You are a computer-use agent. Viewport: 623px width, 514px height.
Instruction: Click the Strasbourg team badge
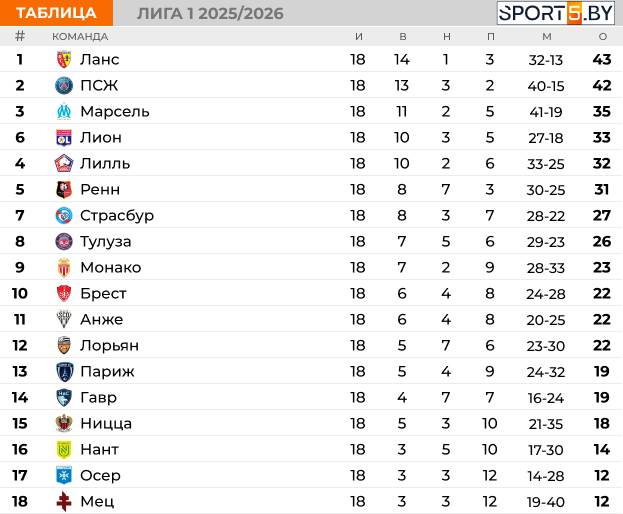click(x=64, y=215)
